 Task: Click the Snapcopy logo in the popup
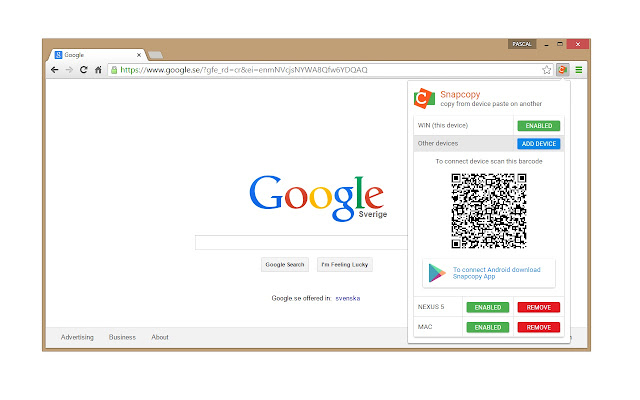click(424, 98)
